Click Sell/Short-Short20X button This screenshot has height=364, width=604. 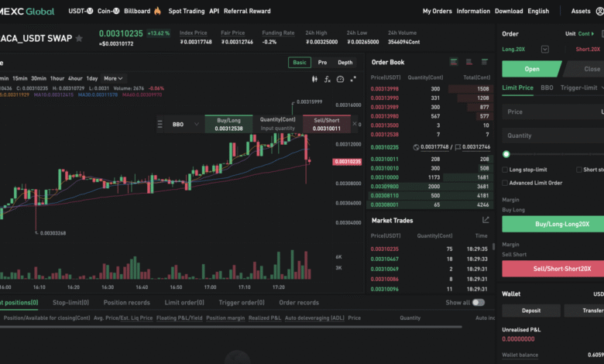(x=553, y=269)
